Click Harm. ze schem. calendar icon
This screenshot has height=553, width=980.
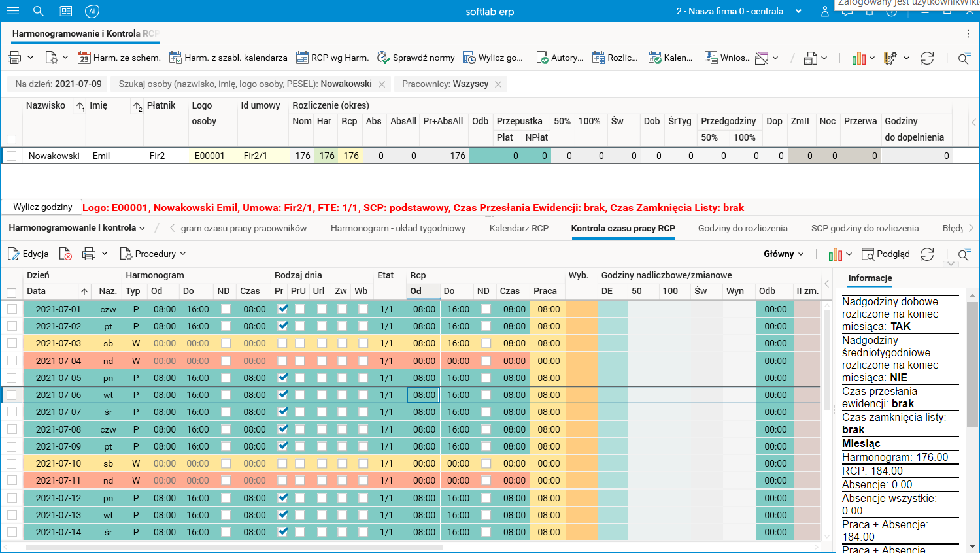click(84, 58)
